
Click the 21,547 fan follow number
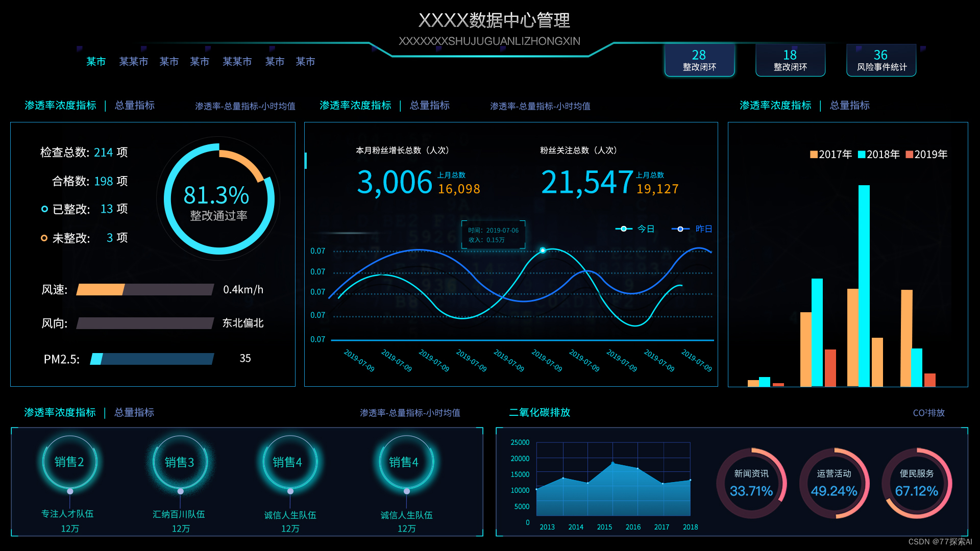coord(587,182)
